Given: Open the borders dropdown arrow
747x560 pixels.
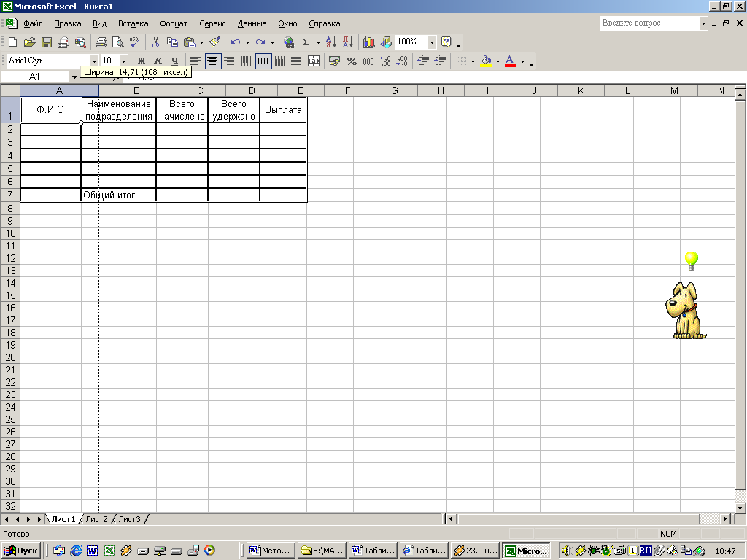Looking at the screenshot, I should pyautogui.click(x=473, y=61).
